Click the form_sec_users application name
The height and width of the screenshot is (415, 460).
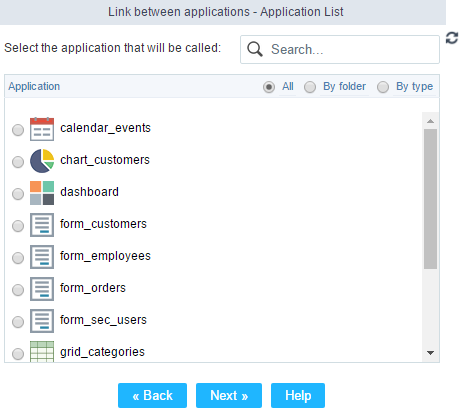pos(103,320)
